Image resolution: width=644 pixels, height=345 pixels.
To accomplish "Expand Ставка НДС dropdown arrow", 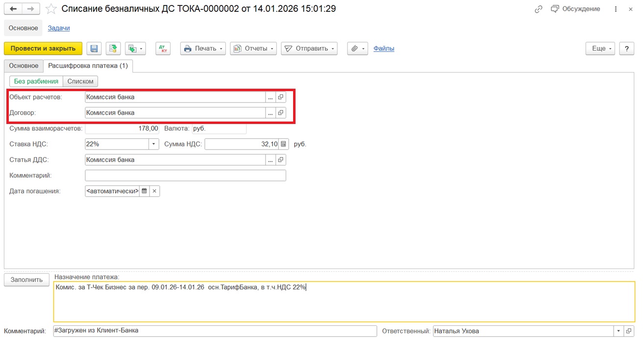I will click(154, 144).
